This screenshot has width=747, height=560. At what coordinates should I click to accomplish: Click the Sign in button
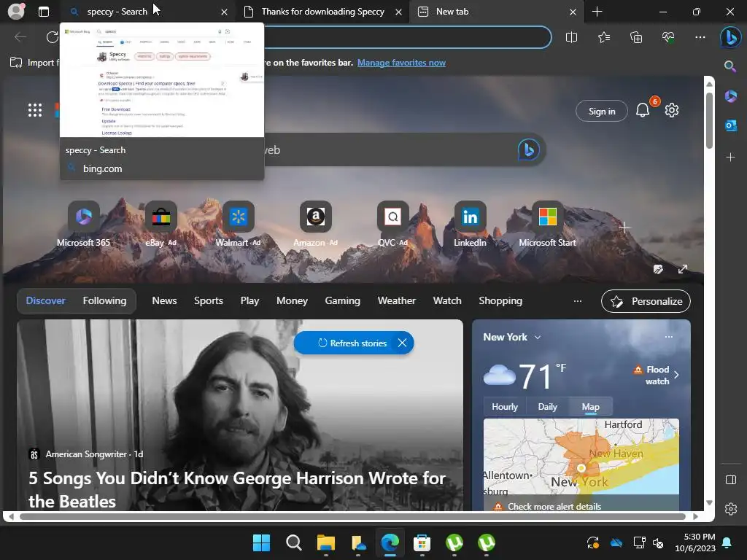602,111
